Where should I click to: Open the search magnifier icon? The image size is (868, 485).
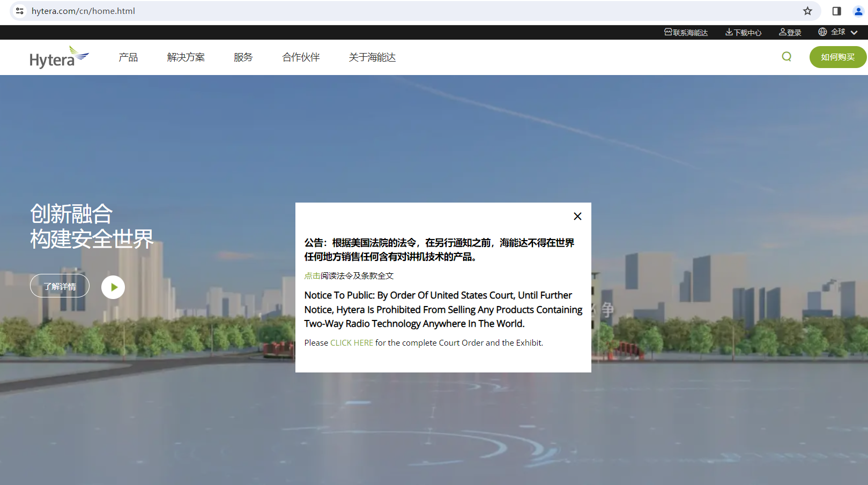click(x=787, y=57)
